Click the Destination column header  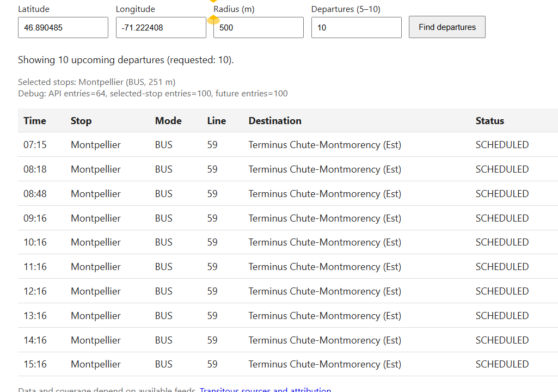[x=275, y=121]
